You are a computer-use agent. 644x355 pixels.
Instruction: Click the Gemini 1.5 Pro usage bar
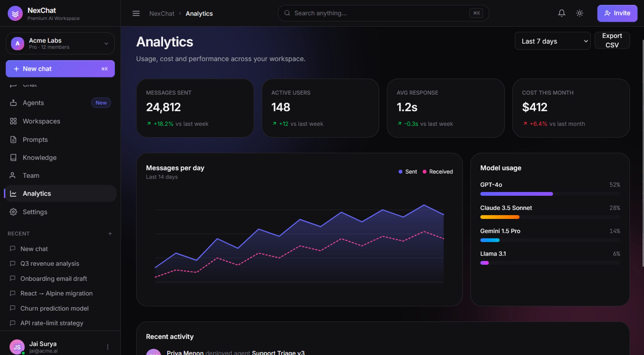point(550,240)
